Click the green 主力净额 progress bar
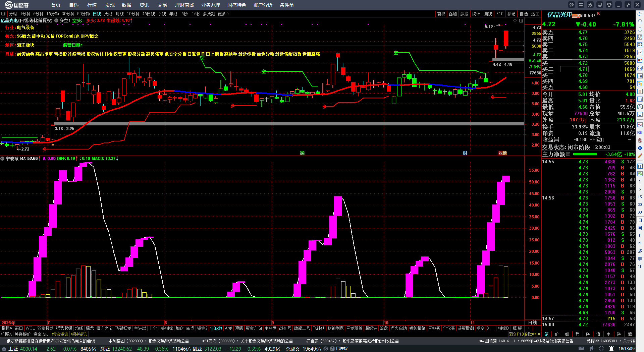This screenshot has width=644, height=352. [x=585, y=154]
